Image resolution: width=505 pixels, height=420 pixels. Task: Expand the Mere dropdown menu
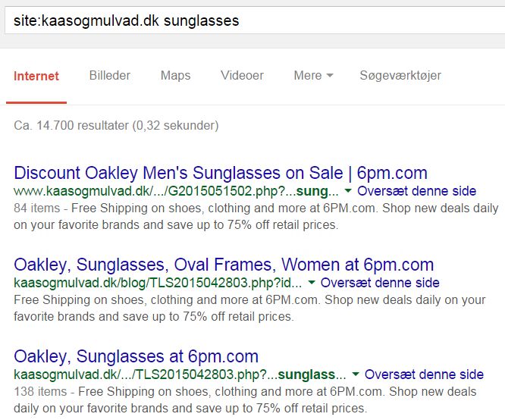(313, 76)
